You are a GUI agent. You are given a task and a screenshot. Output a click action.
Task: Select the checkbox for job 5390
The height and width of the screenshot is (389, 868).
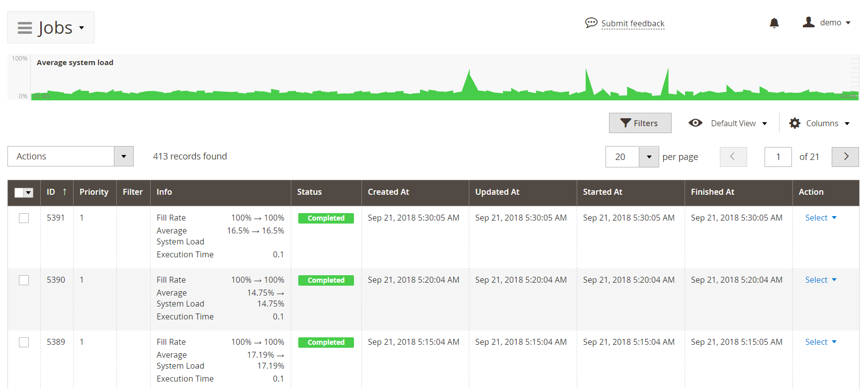coord(24,280)
